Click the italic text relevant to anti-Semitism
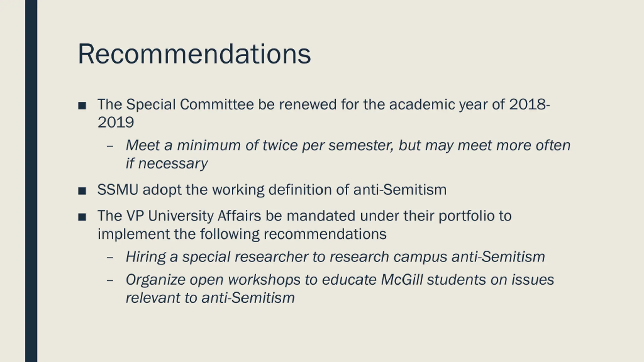 tap(210, 298)
